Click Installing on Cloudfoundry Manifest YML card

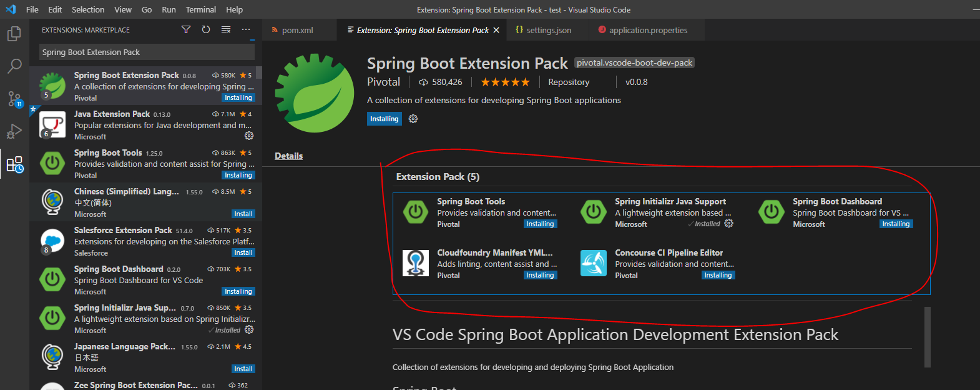[540, 275]
